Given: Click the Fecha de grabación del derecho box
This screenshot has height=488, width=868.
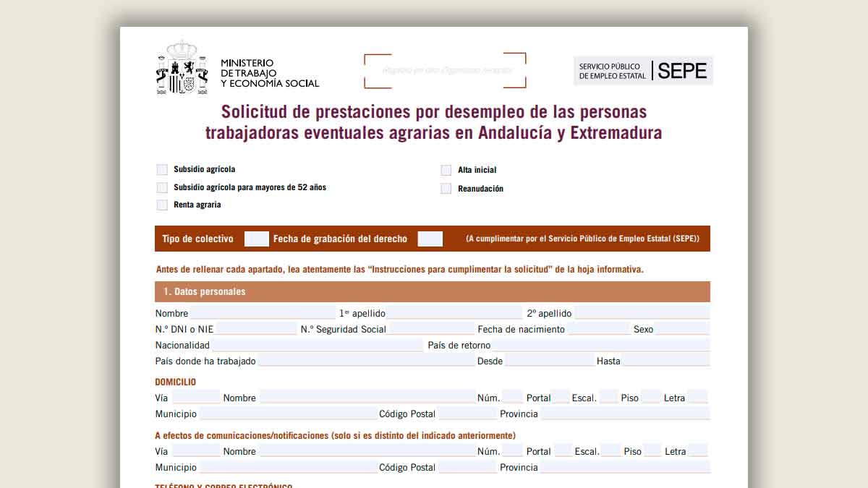Looking at the screenshot, I should 430,239.
